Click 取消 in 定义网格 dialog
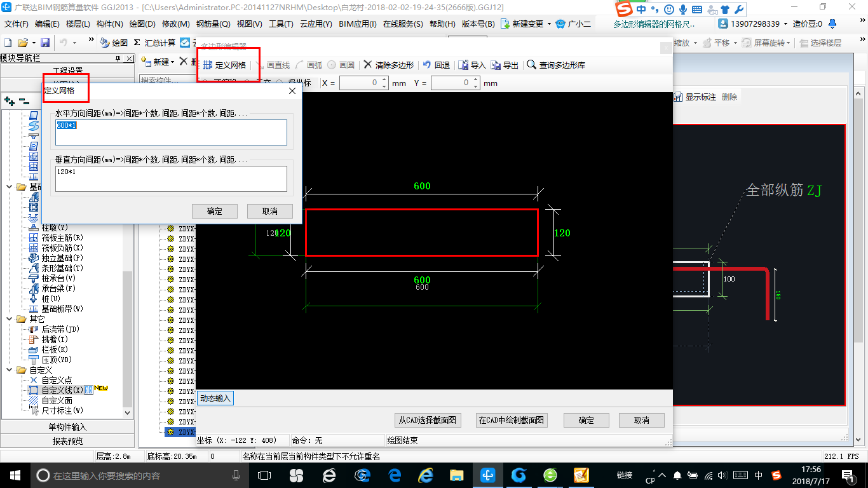 [x=269, y=211]
